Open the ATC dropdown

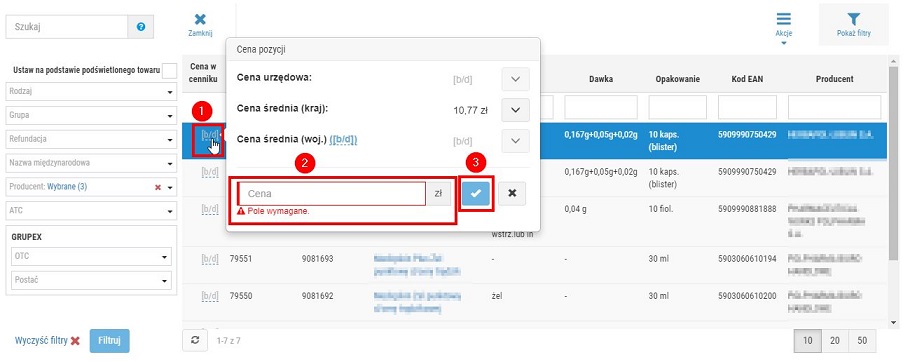point(91,211)
